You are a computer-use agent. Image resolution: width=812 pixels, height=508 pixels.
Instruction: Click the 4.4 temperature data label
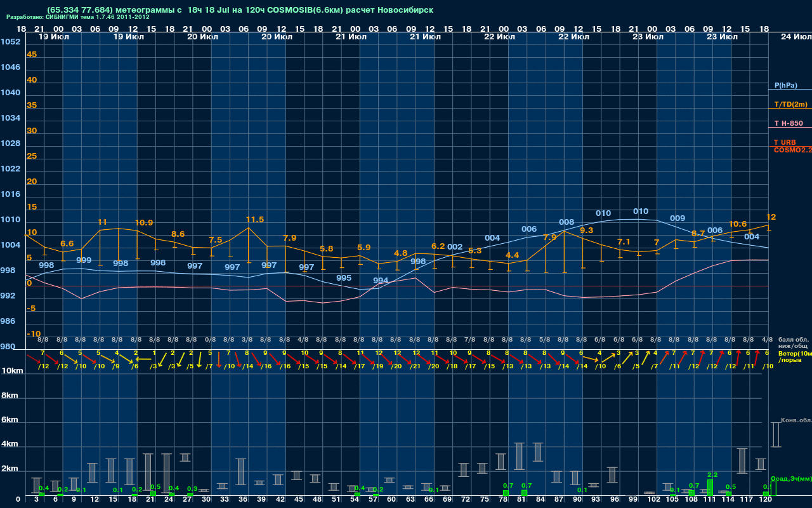pyautogui.click(x=512, y=255)
